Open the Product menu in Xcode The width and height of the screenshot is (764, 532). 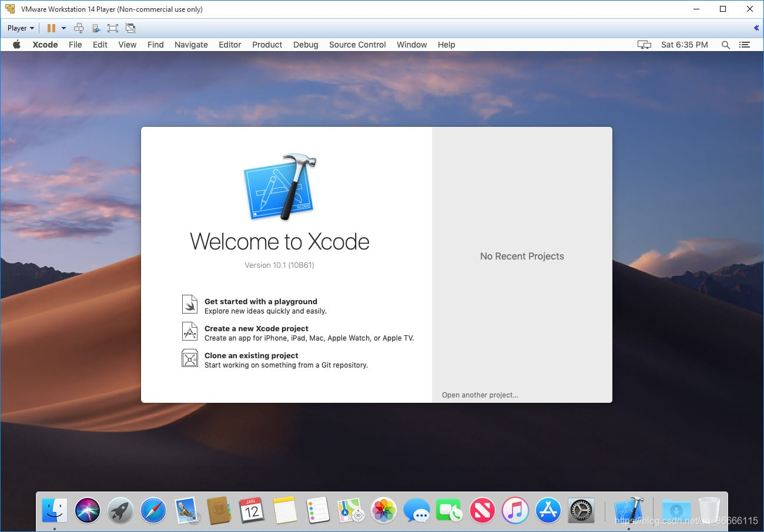(x=267, y=45)
